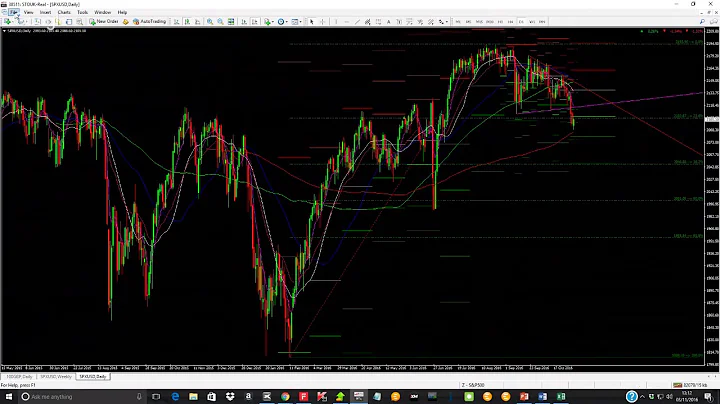
Task: Open the Insert menu
Action: pyautogui.click(x=45, y=12)
